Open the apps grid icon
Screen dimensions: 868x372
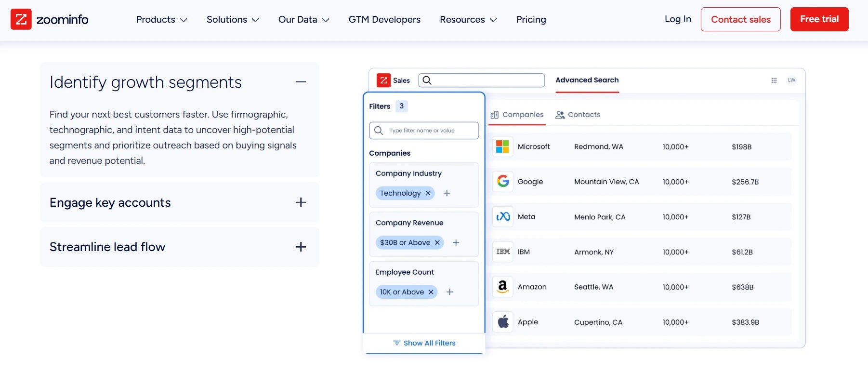tap(774, 80)
